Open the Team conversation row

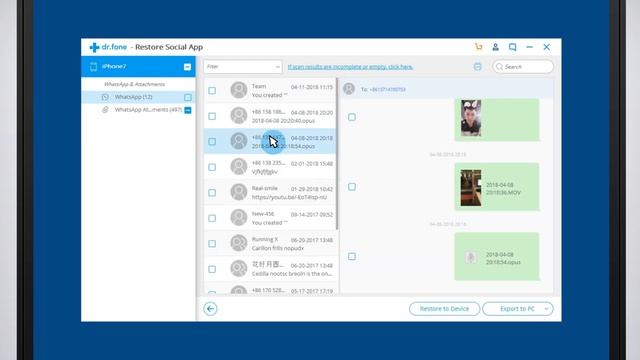[x=270, y=90]
